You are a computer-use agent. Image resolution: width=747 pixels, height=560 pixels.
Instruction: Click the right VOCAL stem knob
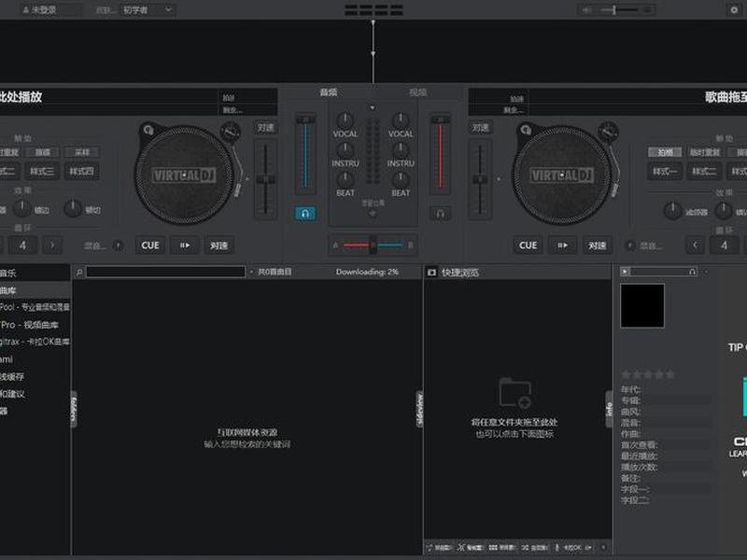click(x=401, y=120)
